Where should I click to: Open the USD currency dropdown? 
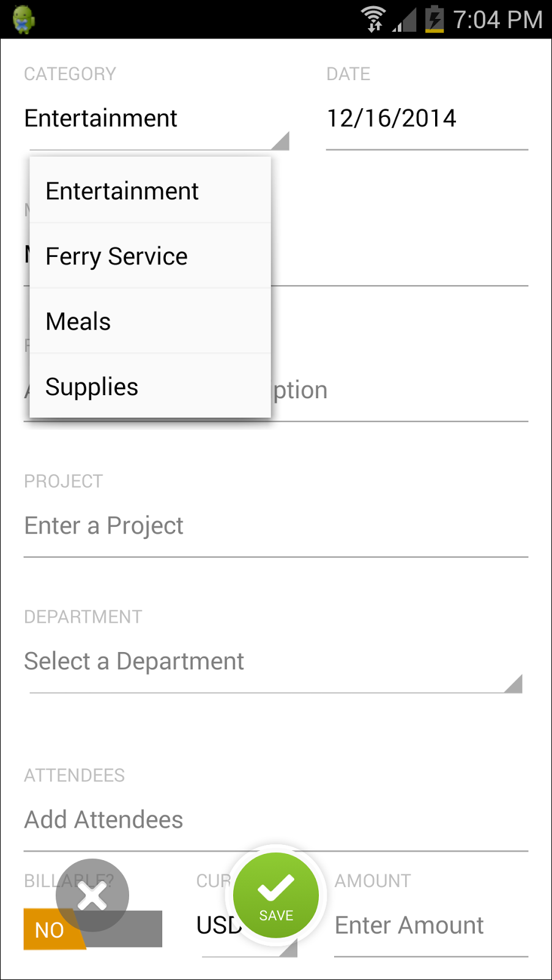(247, 926)
